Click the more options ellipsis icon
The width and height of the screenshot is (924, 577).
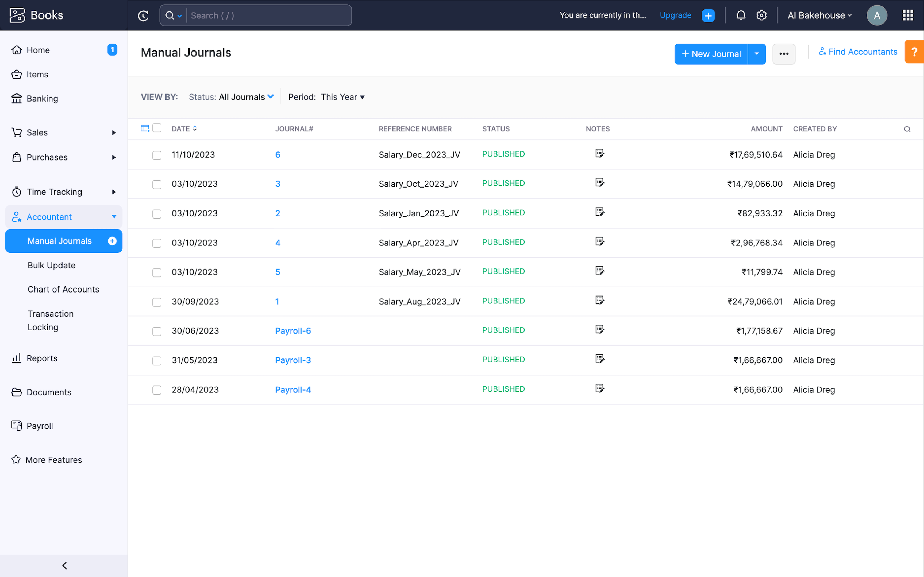pos(784,54)
